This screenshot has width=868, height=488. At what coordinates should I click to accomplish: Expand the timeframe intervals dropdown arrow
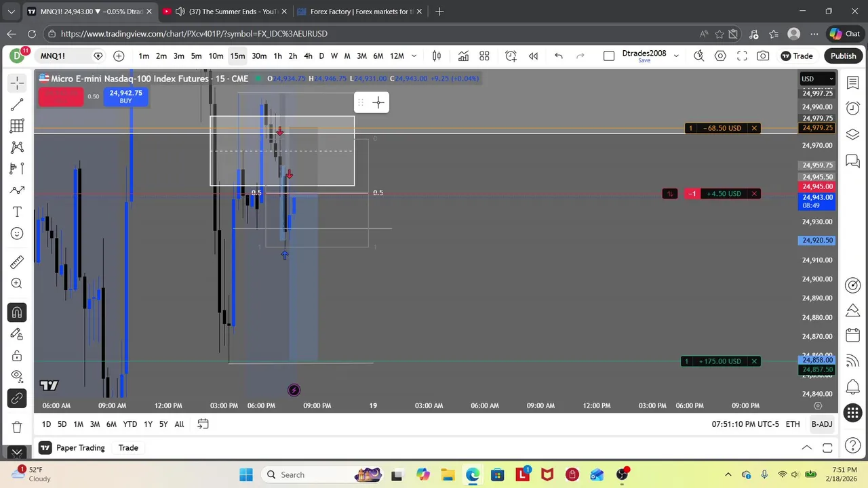pyautogui.click(x=414, y=56)
